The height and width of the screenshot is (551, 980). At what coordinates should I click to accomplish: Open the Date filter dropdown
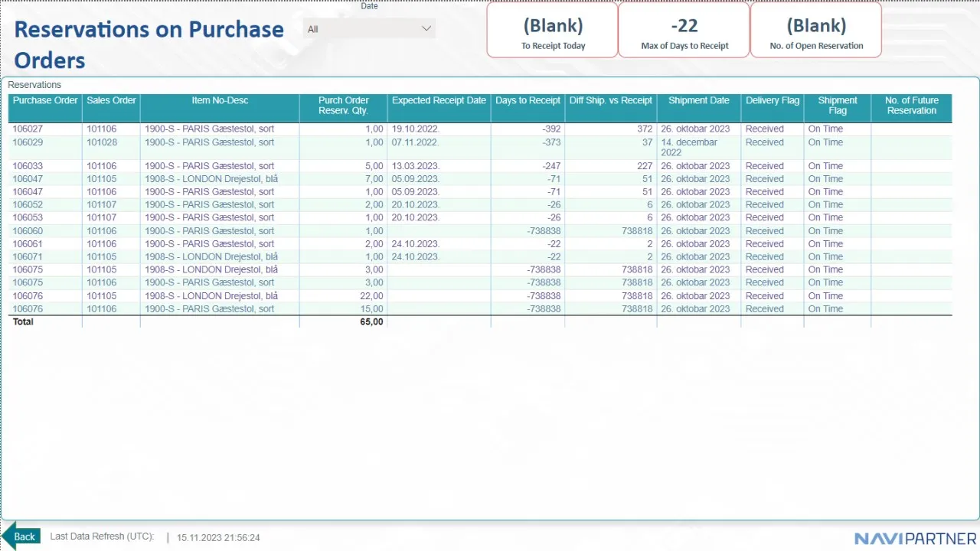click(369, 29)
